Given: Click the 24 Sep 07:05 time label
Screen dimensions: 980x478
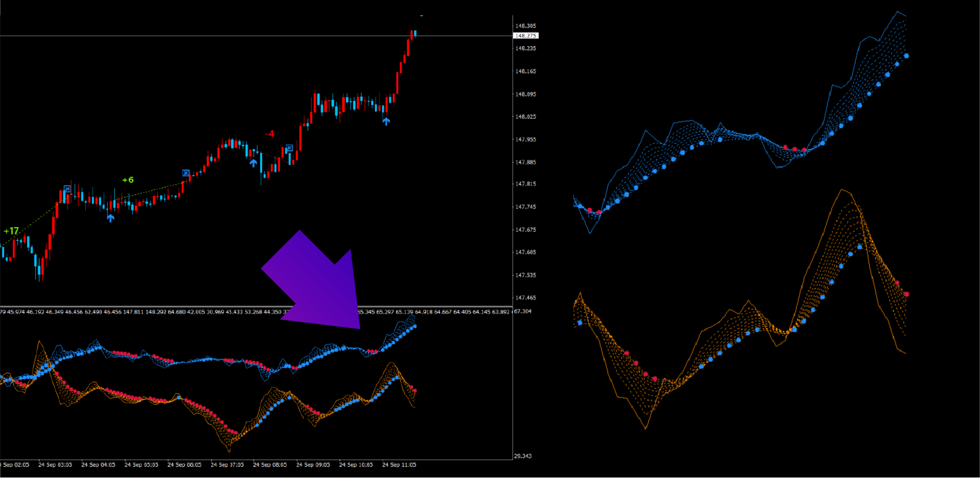Looking at the screenshot, I should click(x=227, y=465).
